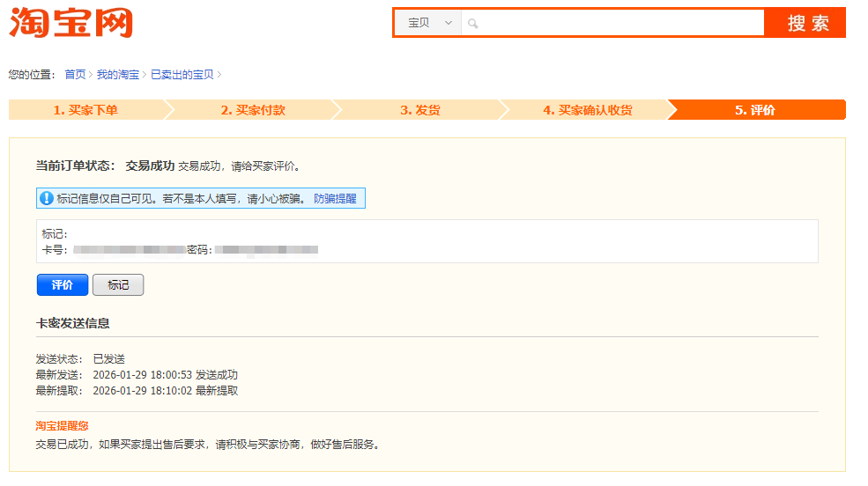Image resolution: width=868 pixels, height=486 pixels.
Task: Navigate to 已卖出的宝贝 breadcrumb
Action: point(182,75)
